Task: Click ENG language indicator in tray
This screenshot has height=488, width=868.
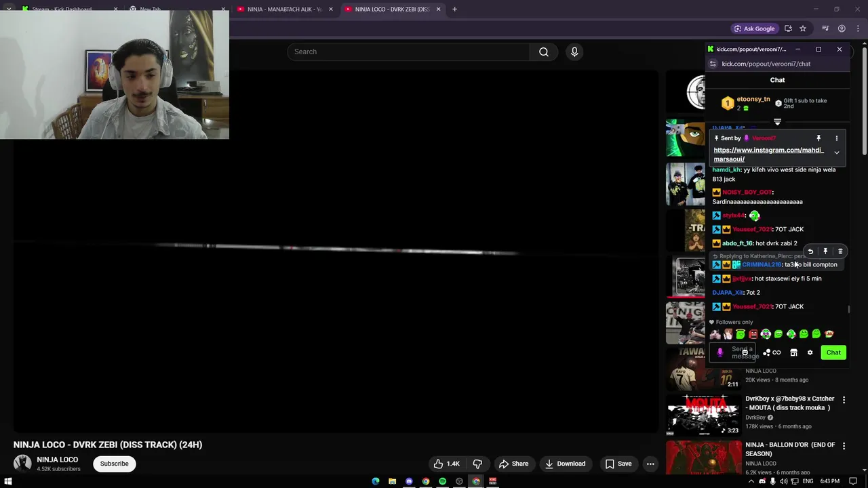Action: coord(808,481)
